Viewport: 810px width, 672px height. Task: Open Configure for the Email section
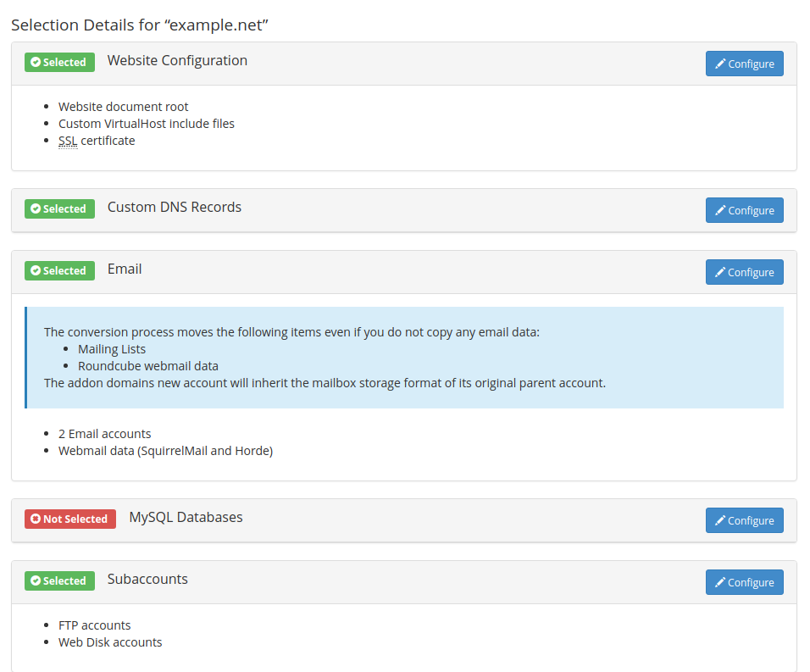tap(744, 272)
